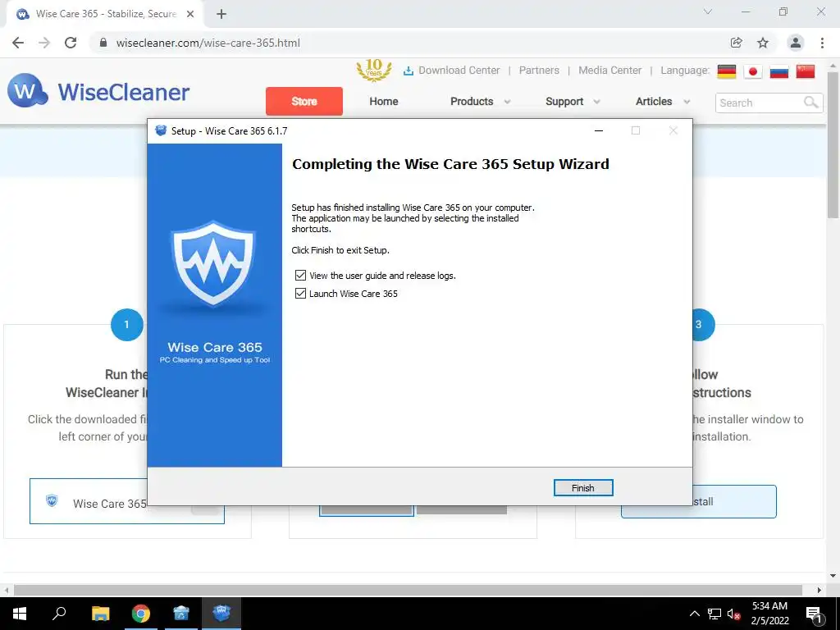This screenshot has width=840, height=630.
Task: Minimize the Setup wizard window
Action: pos(599,130)
